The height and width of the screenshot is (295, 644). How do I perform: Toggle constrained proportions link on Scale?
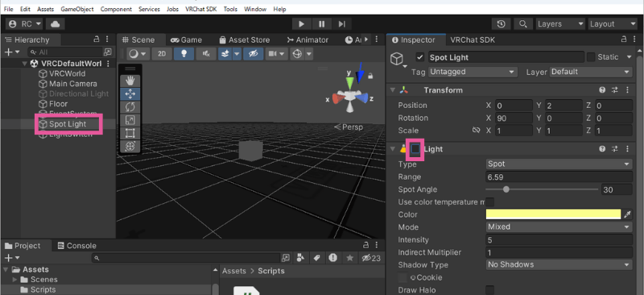[x=476, y=131]
